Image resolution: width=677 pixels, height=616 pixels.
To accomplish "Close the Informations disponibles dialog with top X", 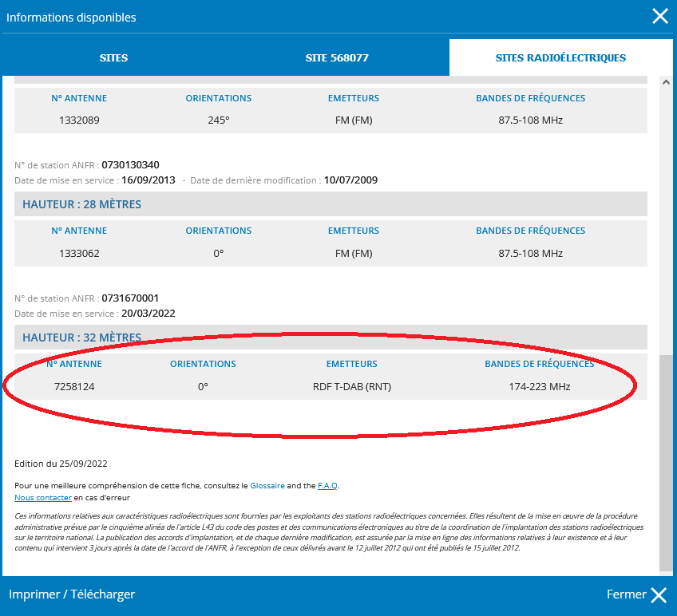I will click(659, 17).
